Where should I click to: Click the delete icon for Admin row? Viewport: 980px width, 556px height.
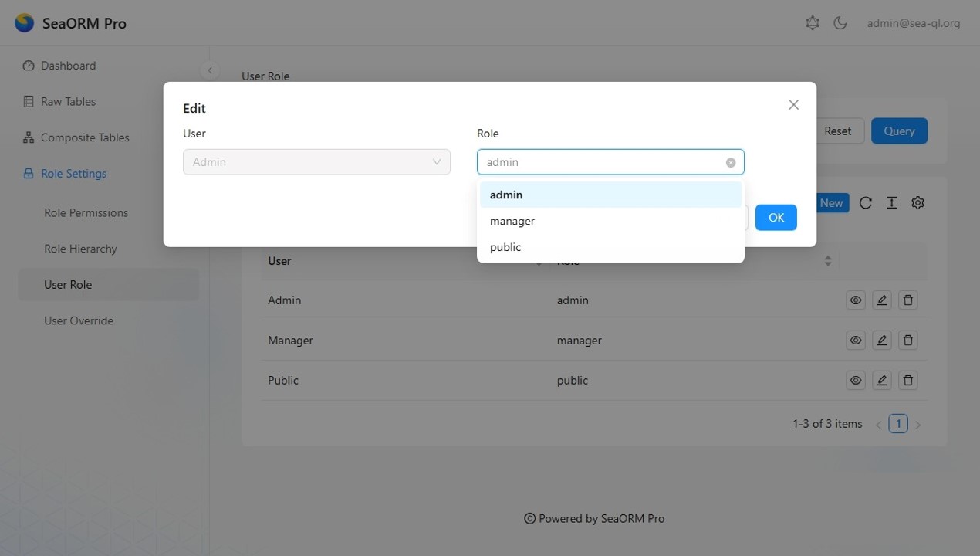pyautogui.click(x=908, y=300)
